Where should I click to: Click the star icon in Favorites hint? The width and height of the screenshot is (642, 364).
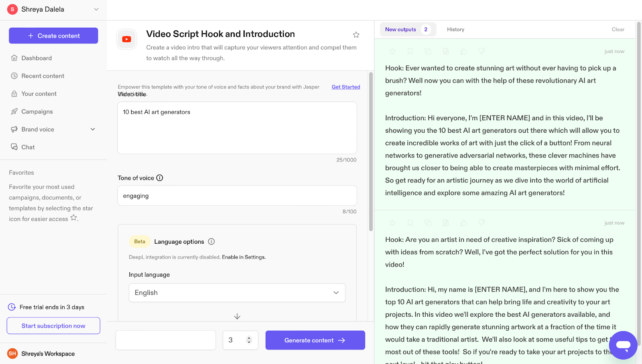(73, 218)
